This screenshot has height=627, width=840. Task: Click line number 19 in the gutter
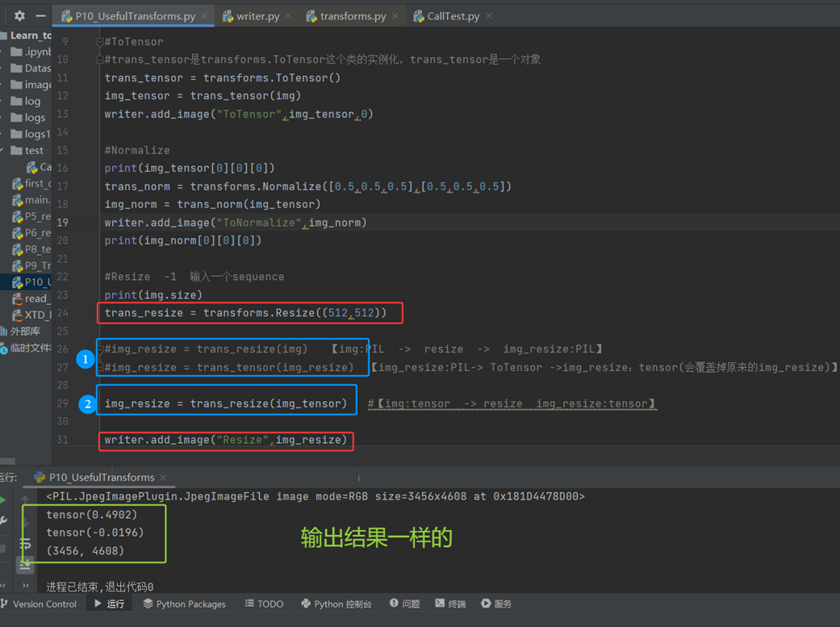(63, 223)
